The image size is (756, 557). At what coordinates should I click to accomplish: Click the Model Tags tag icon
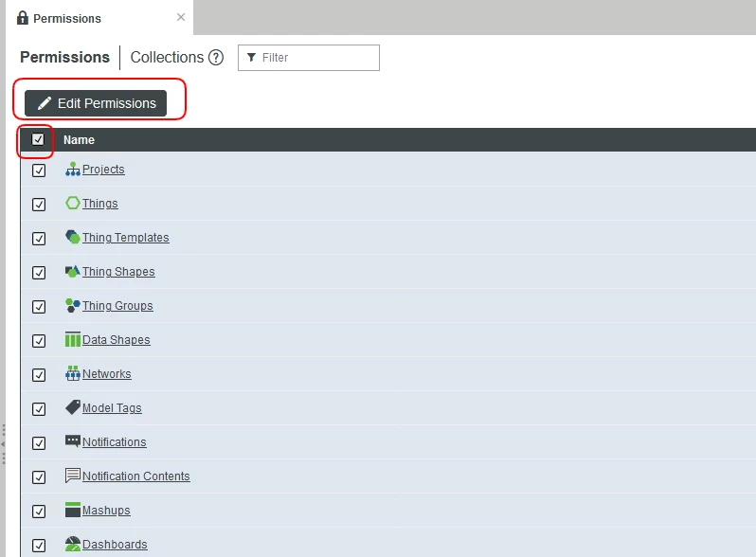point(73,407)
